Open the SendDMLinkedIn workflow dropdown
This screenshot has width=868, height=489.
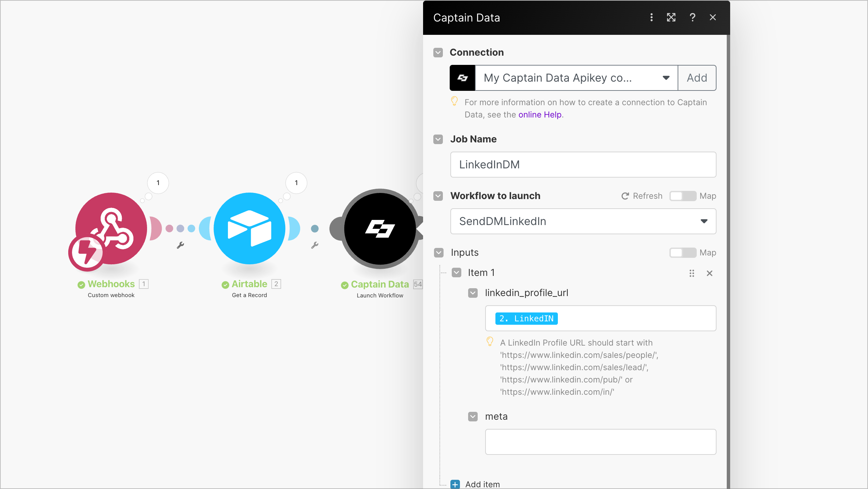point(583,221)
